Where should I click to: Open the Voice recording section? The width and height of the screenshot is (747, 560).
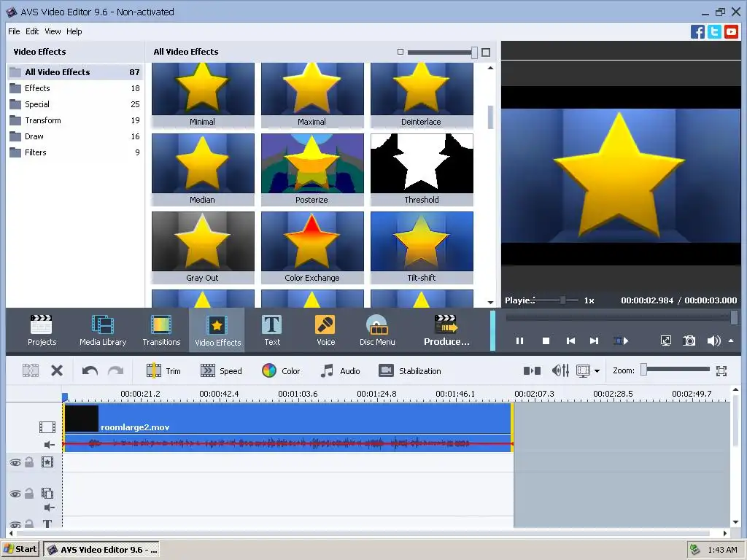click(x=326, y=330)
